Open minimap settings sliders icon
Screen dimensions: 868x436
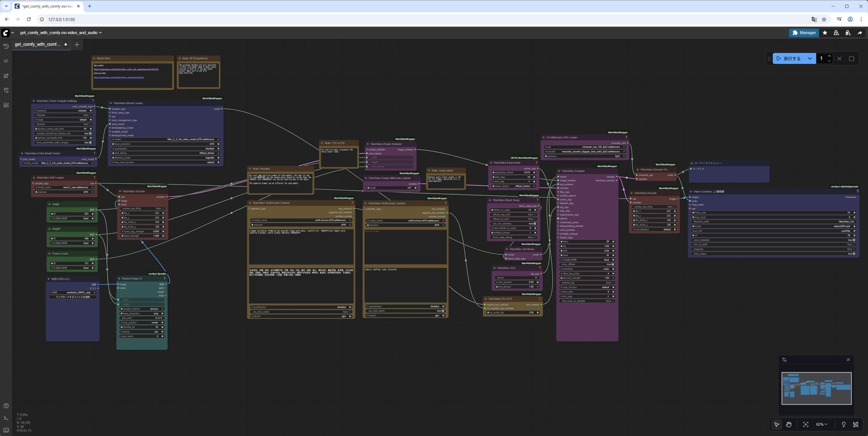coord(784,360)
